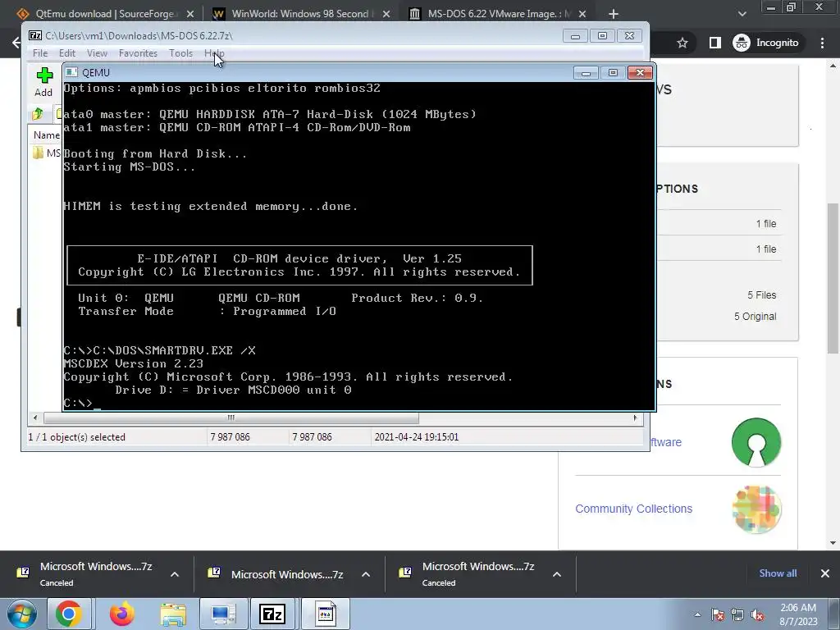The height and width of the screenshot is (630, 840).
Task: Click the Chrome taskbar icon
Action: [x=69, y=614]
